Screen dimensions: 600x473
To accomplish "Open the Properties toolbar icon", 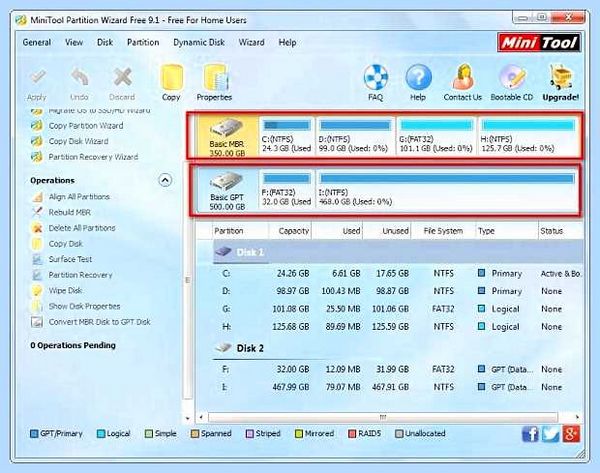I will click(x=215, y=78).
